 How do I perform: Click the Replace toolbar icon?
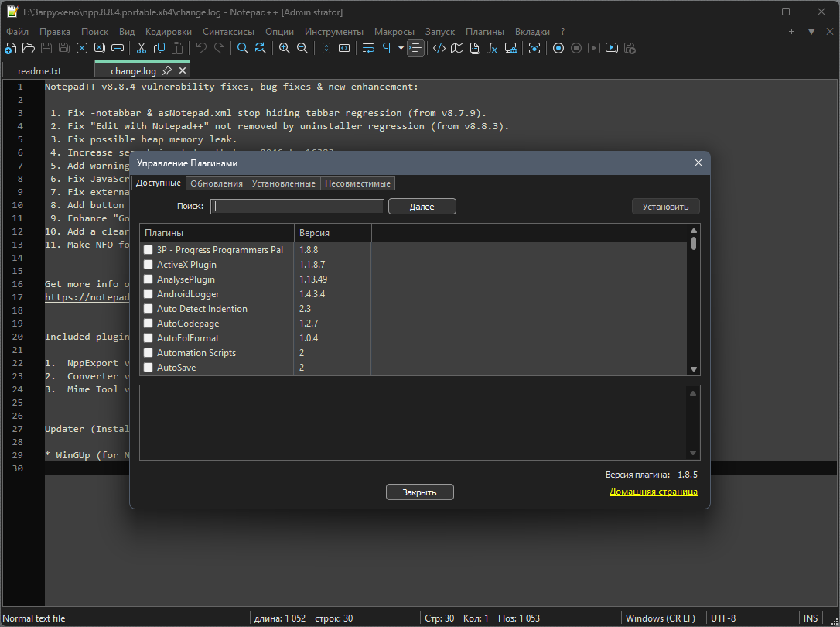[261, 48]
